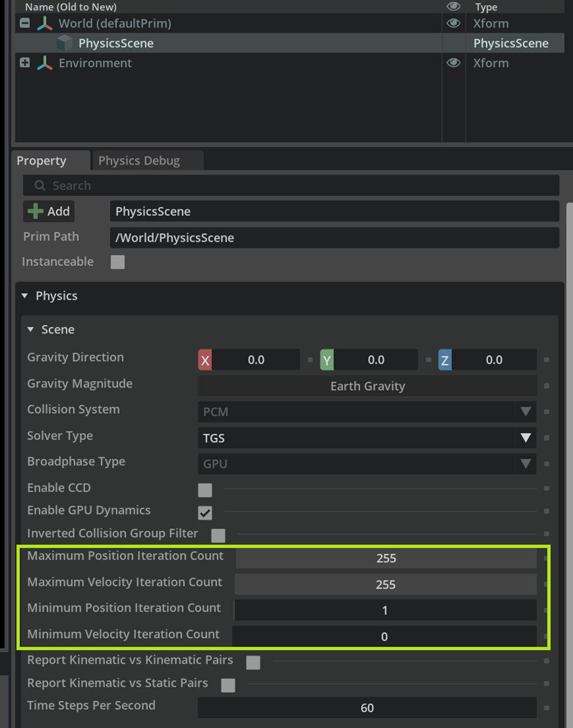This screenshot has height=728, width=573.
Task: Click the reset marker beside Solver Type
Action: (x=547, y=438)
